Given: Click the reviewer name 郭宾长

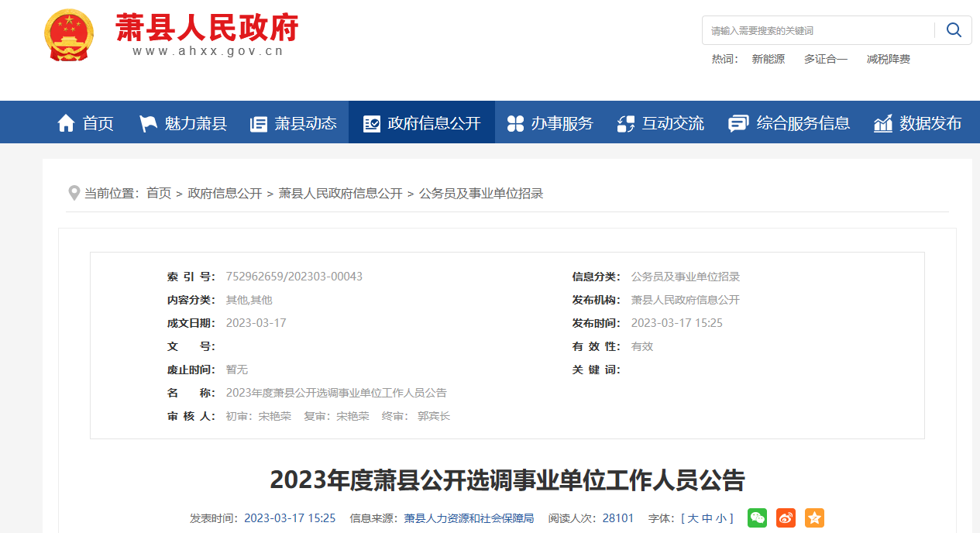Looking at the screenshot, I should pos(433,416).
